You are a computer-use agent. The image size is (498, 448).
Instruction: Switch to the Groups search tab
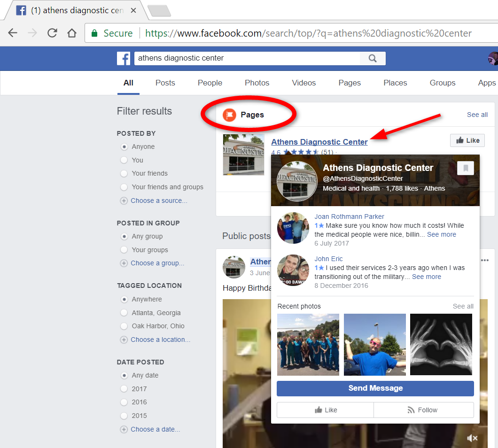click(443, 83)
